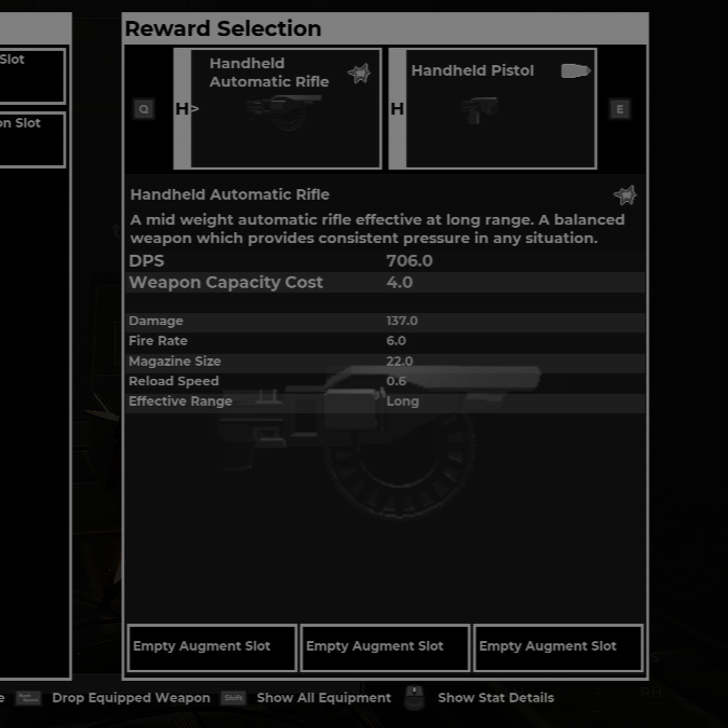Select the Handheld Automatic Rifle reward card
This screenshot has height=728, width=728.
tap(278, 109)
